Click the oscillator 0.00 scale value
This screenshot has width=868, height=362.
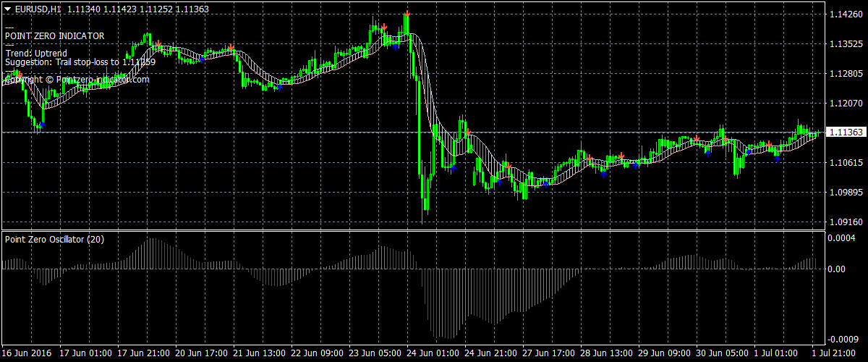tap(838, 269)
